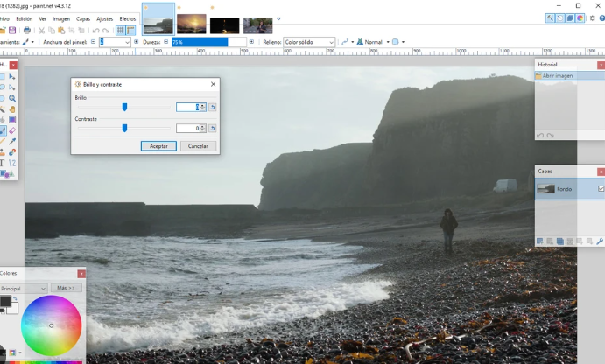
Task: Select the Color Picker eyedropper tool
Action: pyautogui.click(x=12, y=142)
